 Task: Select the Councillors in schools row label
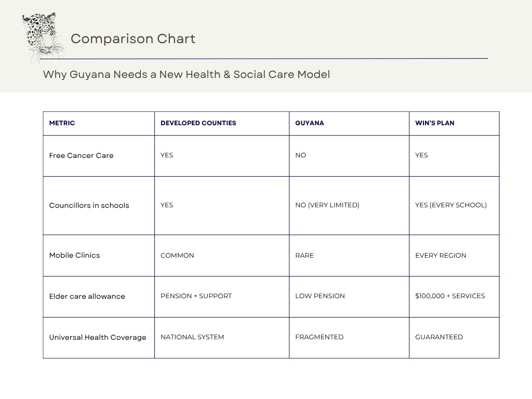89,205
